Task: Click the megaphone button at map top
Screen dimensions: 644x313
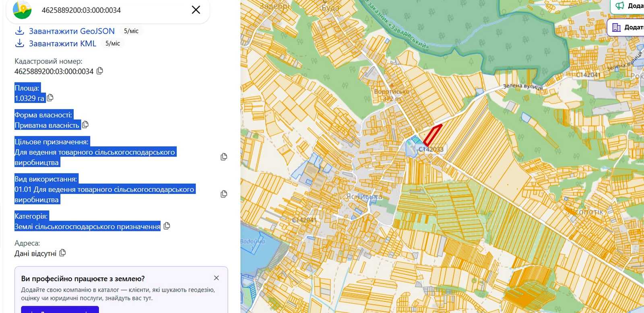Action: click(628, 6)
